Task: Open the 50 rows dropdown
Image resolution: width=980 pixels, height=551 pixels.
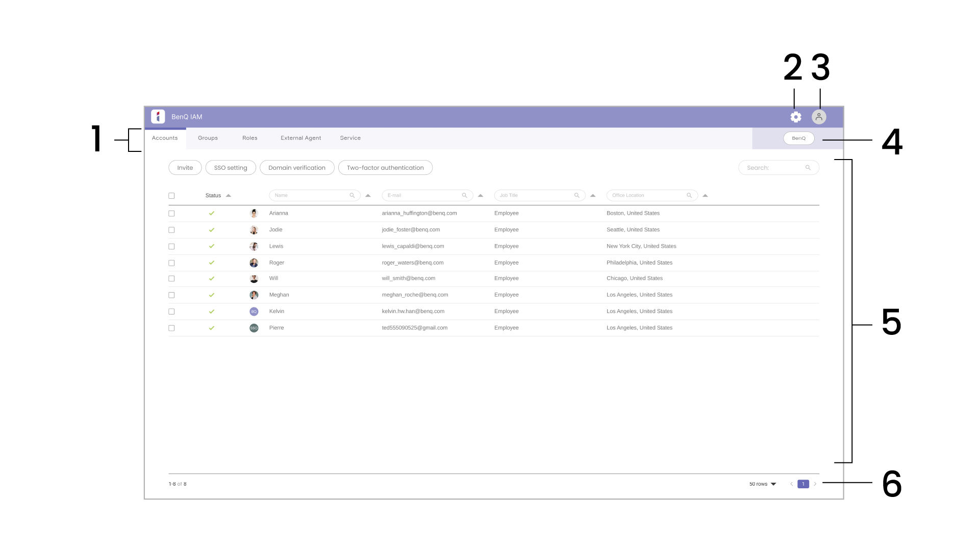Action: (763, 484)
